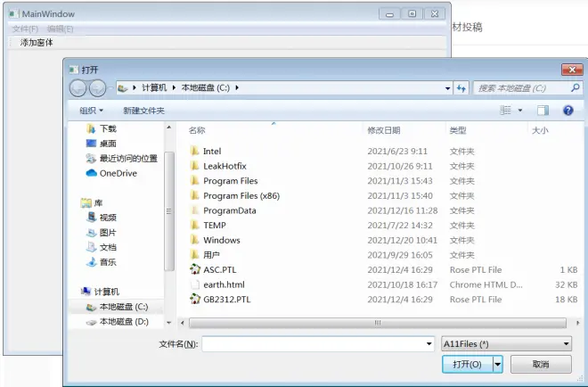The image size is (588, 387).
Task: Sort by the 类型 column header
Action: pos(458,130)
